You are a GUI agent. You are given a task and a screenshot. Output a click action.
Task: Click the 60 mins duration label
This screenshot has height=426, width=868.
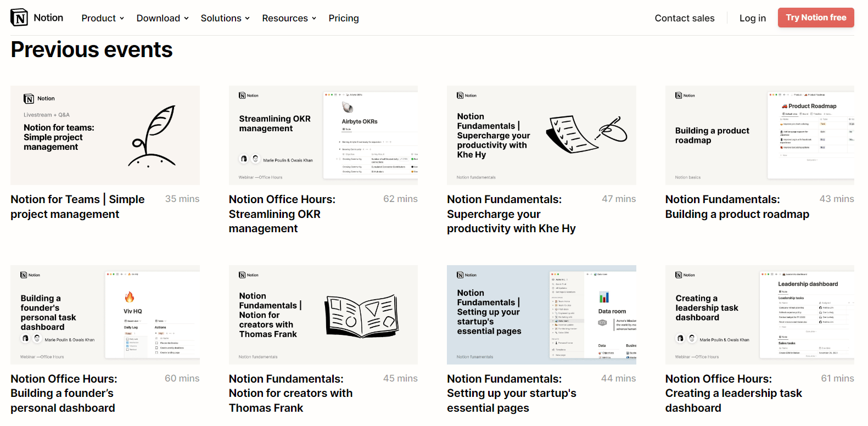click(182, 378)
